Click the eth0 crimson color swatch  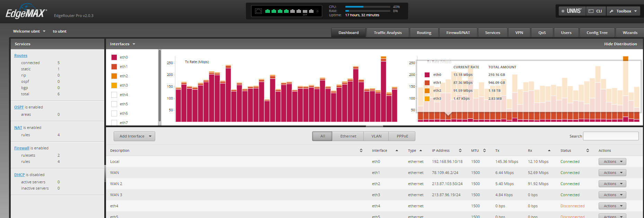coord(114,57)
